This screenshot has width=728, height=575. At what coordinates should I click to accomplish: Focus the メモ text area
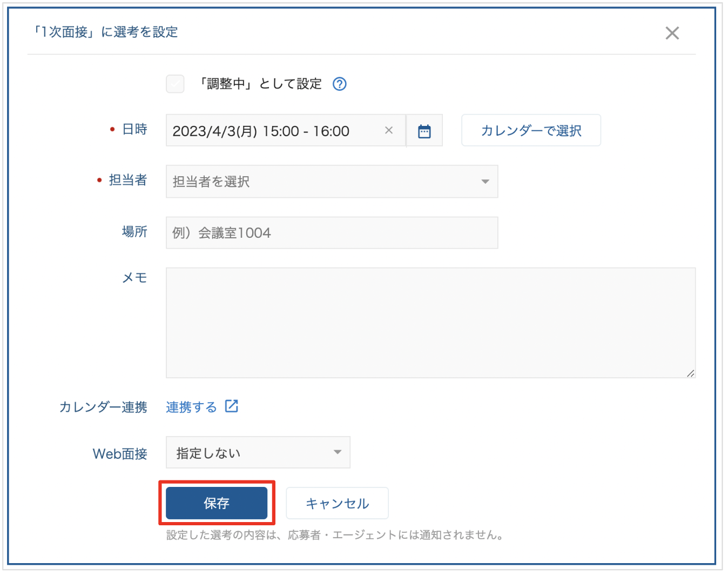(430, 323)
